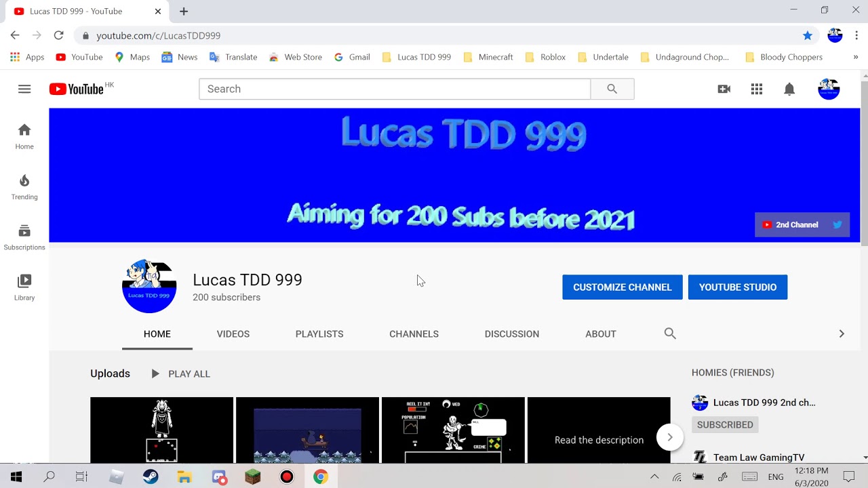Viewport: 868px width, 488px height.
Task: Open the DISCUSSION tab
Action: click(512, 334)
